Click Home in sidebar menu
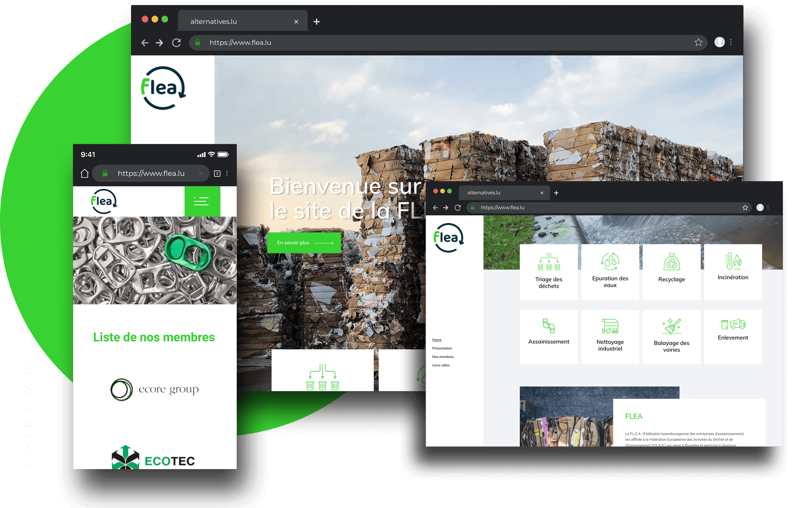 click(x=437, y=340)
